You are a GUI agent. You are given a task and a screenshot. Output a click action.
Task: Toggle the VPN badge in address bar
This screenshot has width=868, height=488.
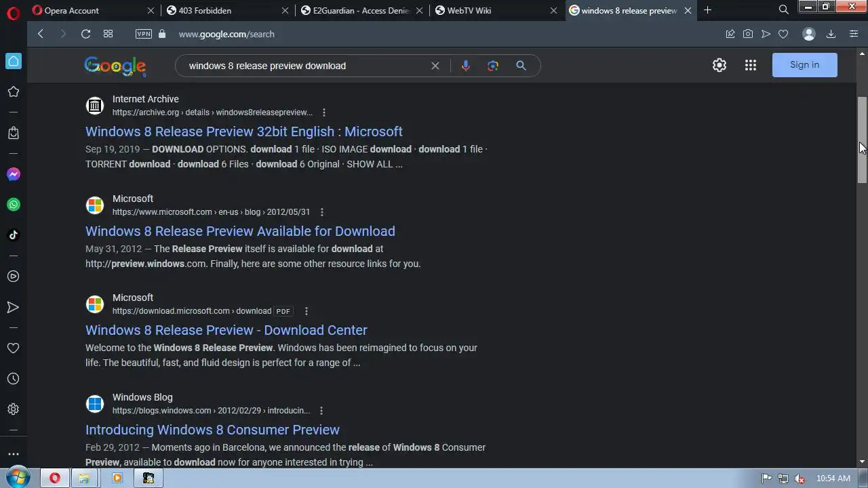tap(144, 34)
